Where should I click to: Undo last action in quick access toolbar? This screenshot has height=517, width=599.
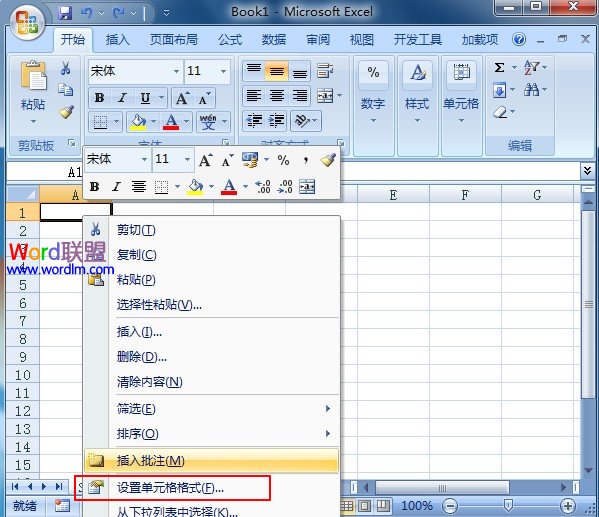(87, 13)
